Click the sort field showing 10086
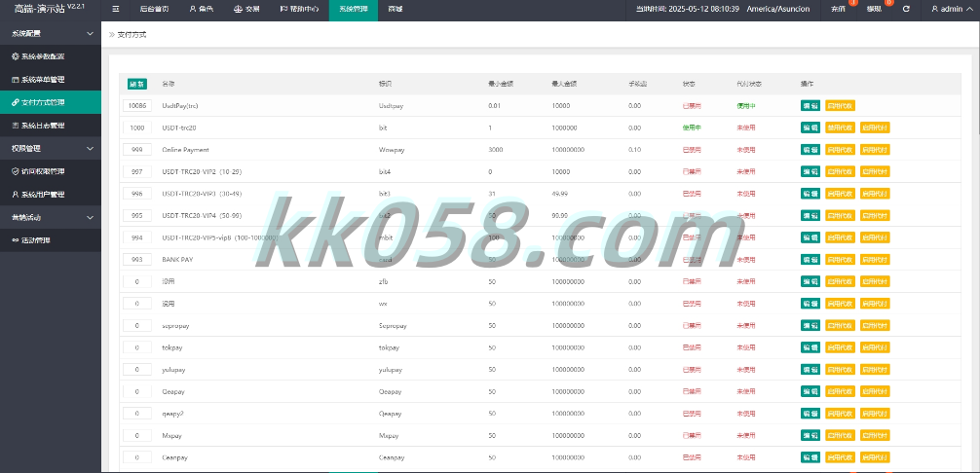The height and width of the screenshot is (473, 980). [137, 105]
